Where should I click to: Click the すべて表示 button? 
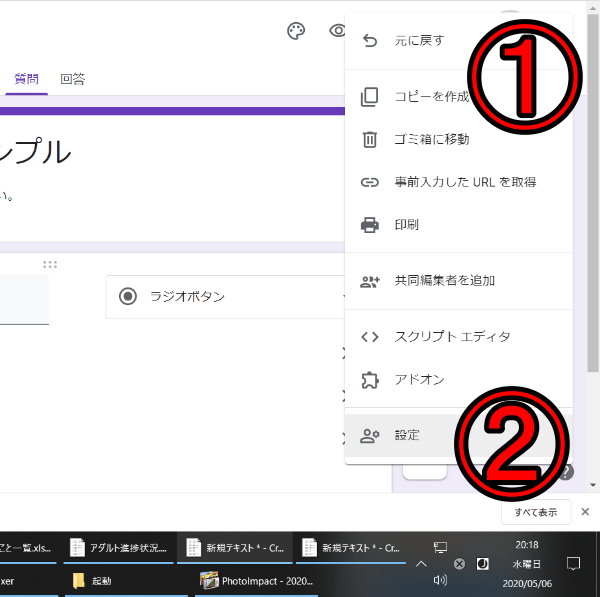535,512
